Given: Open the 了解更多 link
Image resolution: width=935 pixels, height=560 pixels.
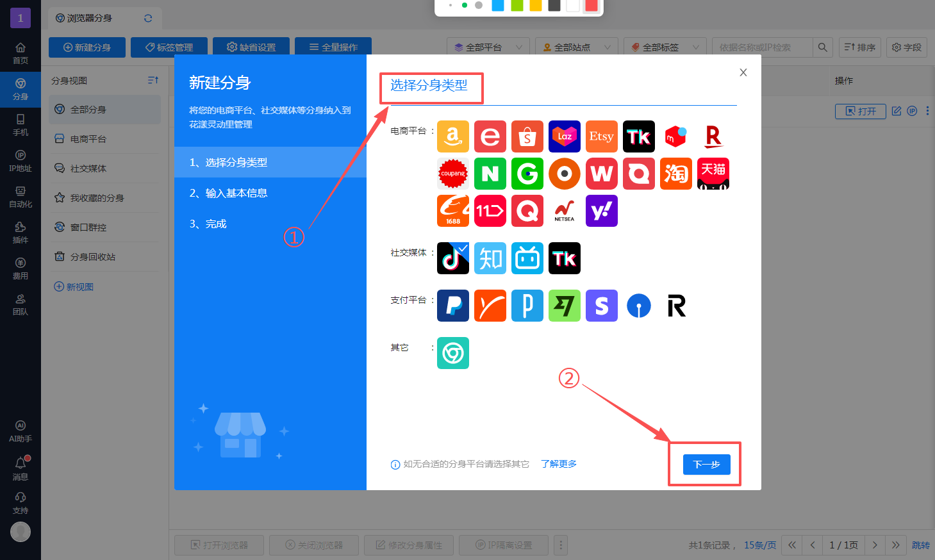Looking at the screenshot, I should coord(558,464).
